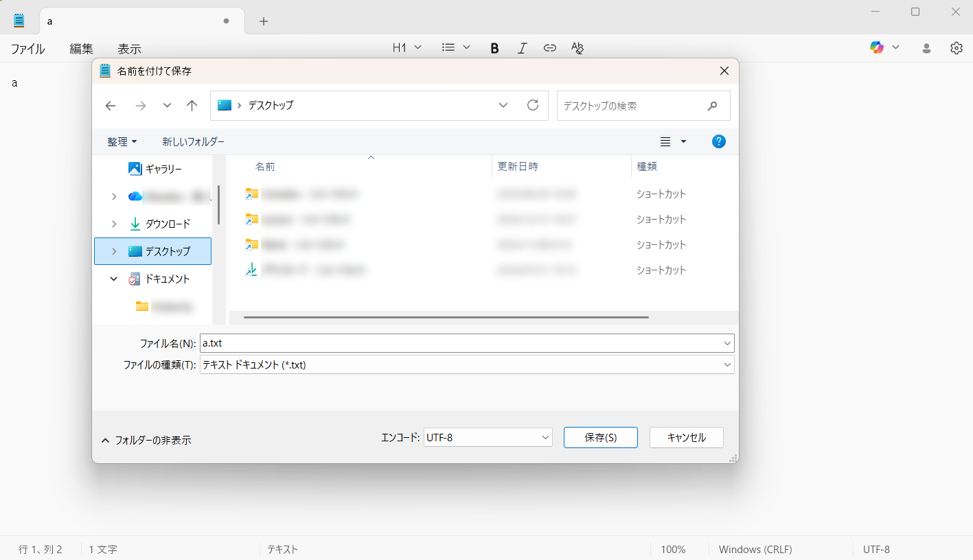973x560 pixels.
Task: Open the 整理 menu in dialog
Action: pos(122,141)
